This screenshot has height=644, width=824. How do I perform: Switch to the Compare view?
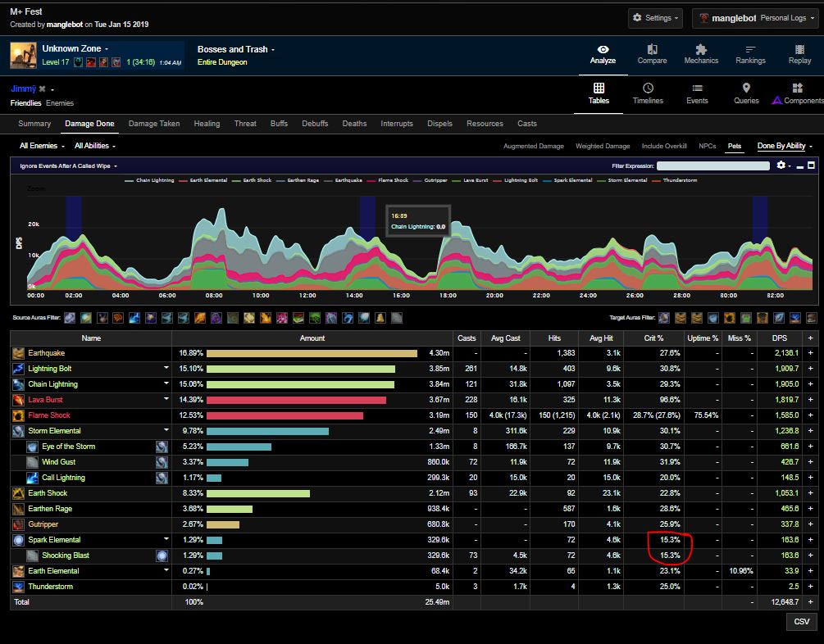[652, 55]
